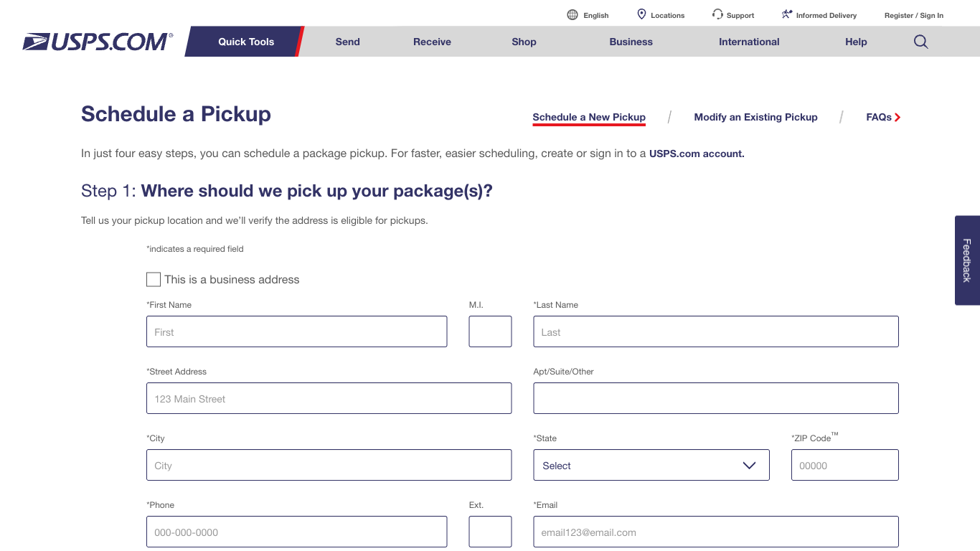Focus the ZIP Code field

845,465
